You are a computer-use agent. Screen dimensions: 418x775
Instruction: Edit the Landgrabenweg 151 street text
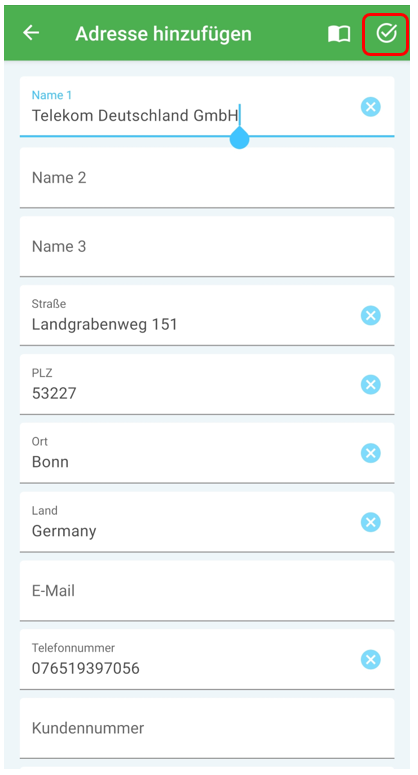click(104, 325)
